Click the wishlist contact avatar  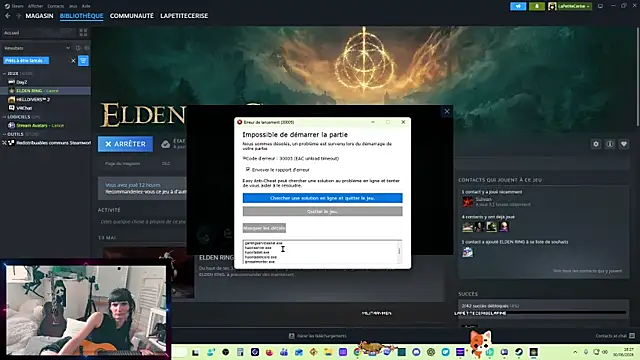468,252
